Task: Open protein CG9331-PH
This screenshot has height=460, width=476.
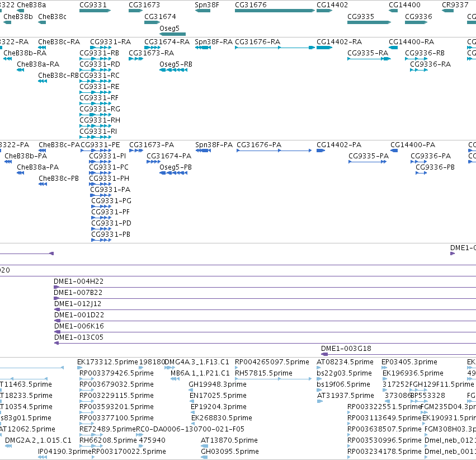Action: coord(109,178)
